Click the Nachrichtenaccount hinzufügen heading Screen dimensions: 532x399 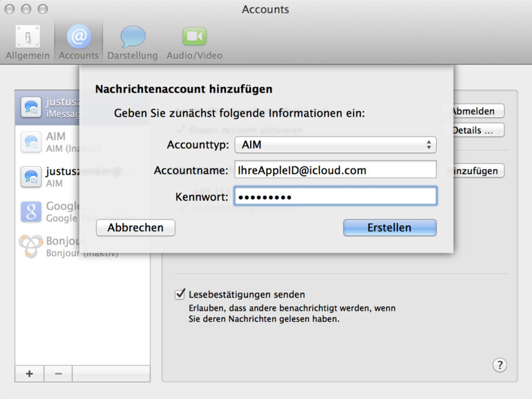tap(184, 89)
